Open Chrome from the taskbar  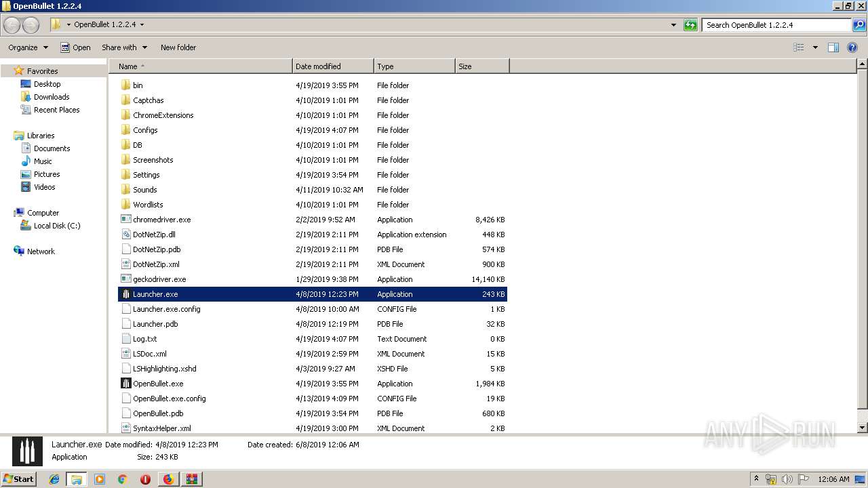tap(122, 479)
